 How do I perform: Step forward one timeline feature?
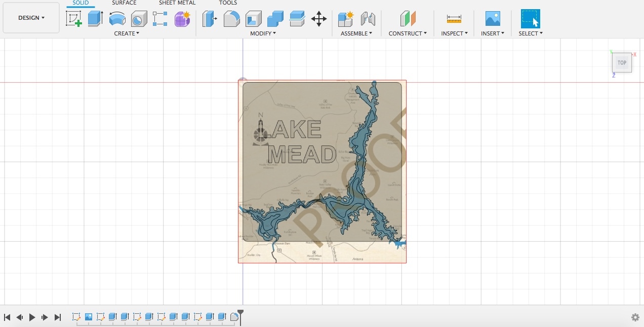tap(45, 317)
